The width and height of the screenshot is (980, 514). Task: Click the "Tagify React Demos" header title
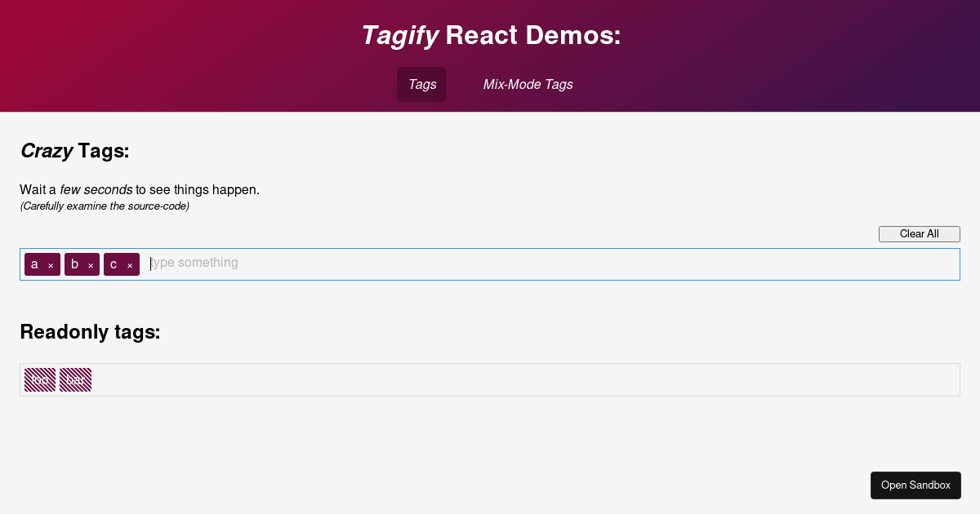(x=490, y=35)
